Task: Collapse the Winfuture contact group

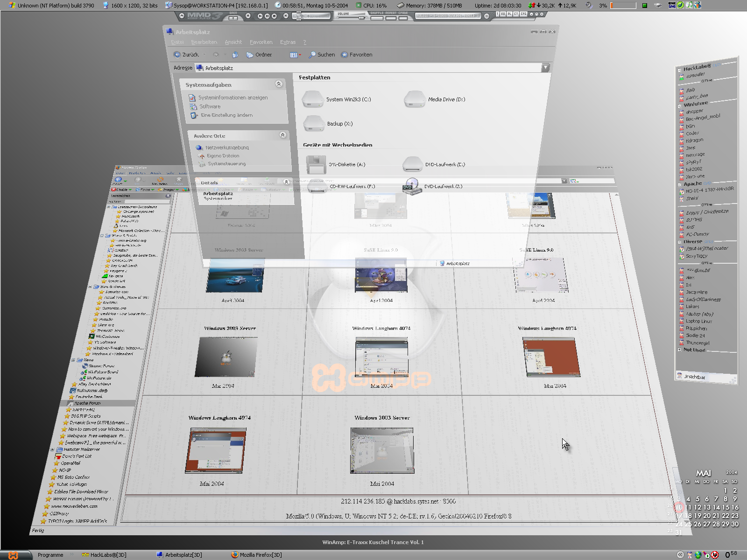Action: (679, 105)
